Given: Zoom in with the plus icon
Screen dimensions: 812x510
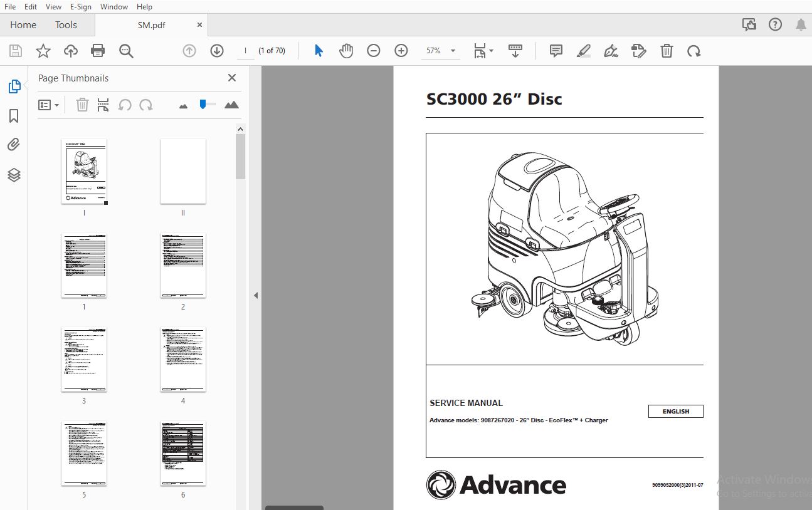Looking at the screenshot, I should pos(401,51).
